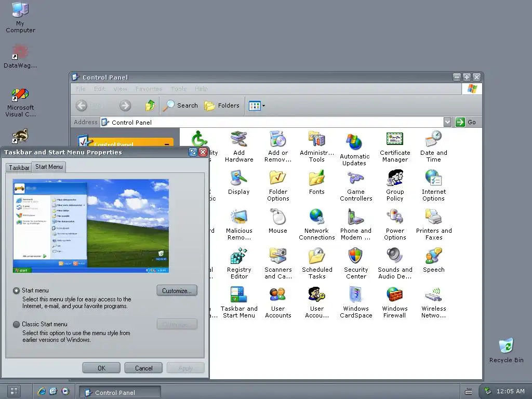
Task: Open Windows Firewall icon
Action: (x=395, y=303)
